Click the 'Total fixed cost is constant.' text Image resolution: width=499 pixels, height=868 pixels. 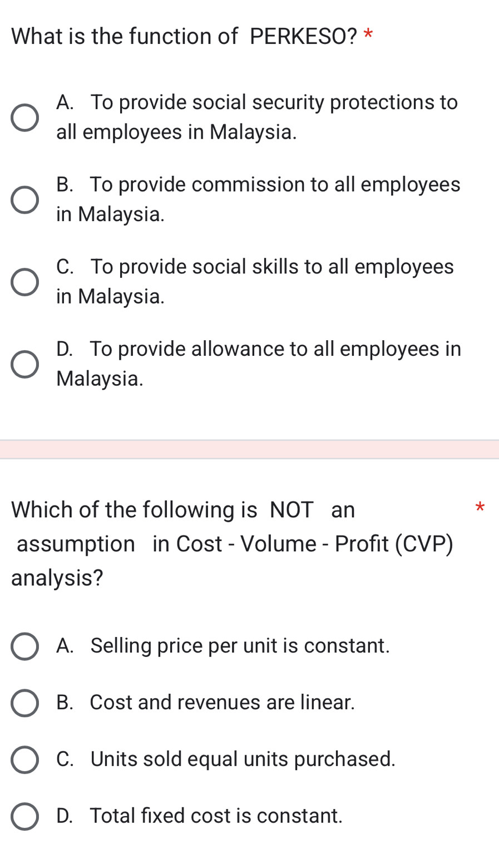click(x=216, y=816)
